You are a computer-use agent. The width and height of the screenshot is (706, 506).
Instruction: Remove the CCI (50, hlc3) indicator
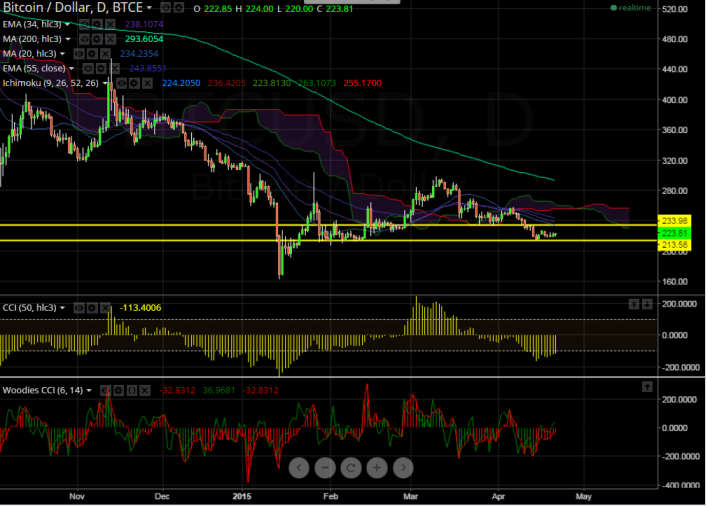tap(105, 308)
